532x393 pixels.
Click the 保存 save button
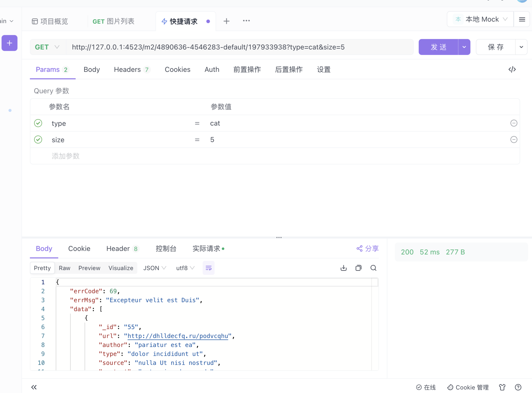(x=496, y=47)
